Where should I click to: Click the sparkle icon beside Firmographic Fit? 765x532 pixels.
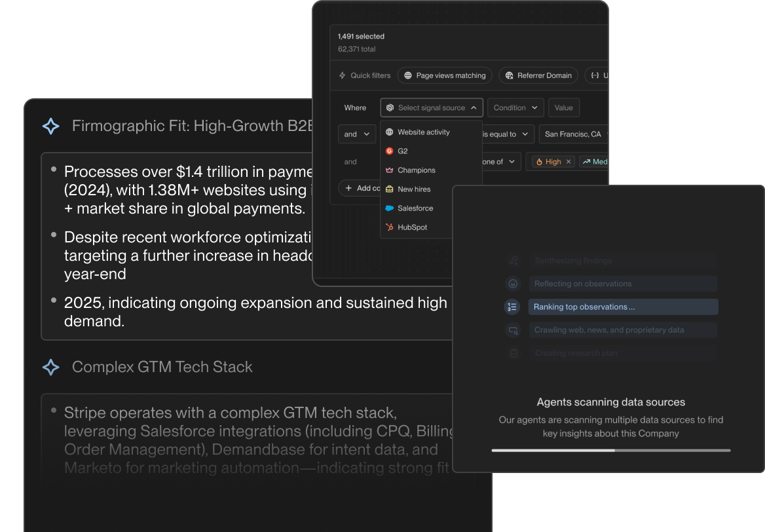point(50,126)
